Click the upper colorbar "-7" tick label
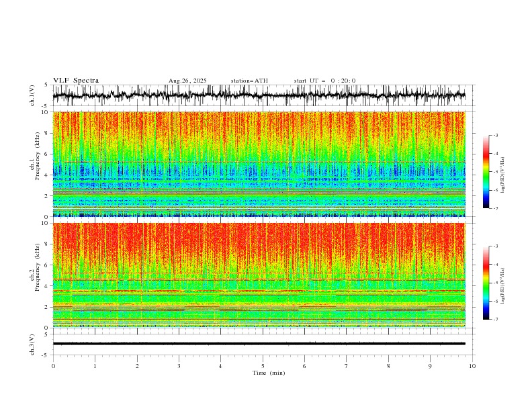Image resolution: width=532 pixels, height=411 pixels. [496, 208]
